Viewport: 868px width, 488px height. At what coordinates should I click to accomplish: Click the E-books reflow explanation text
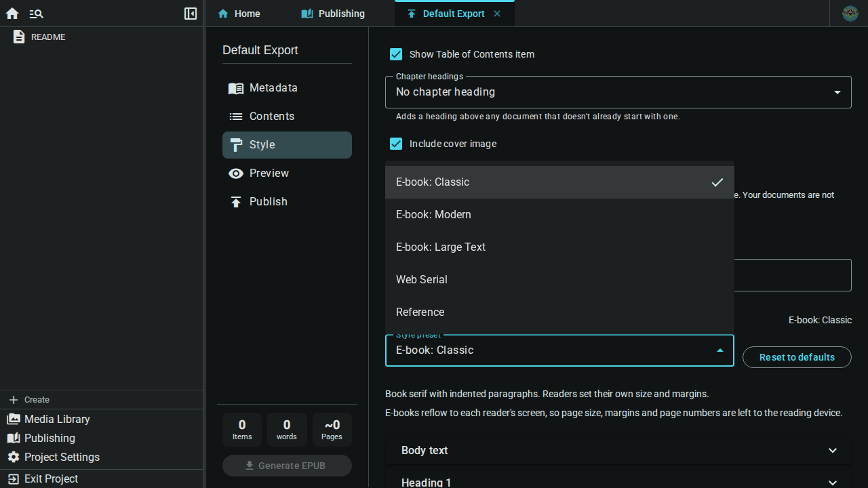(614, 413)
